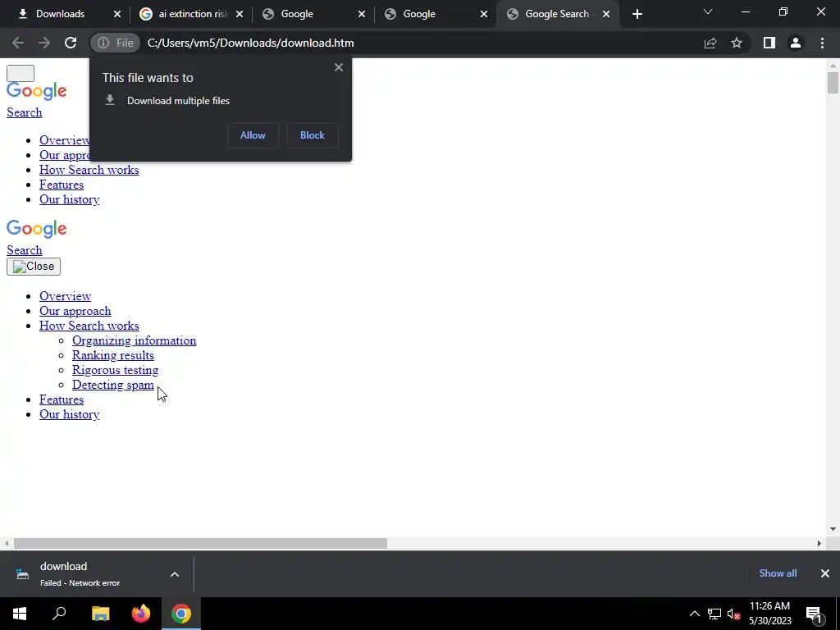Screen dimensions: 840x630
Task: Open the lower Our approach link
Action: 75,311
